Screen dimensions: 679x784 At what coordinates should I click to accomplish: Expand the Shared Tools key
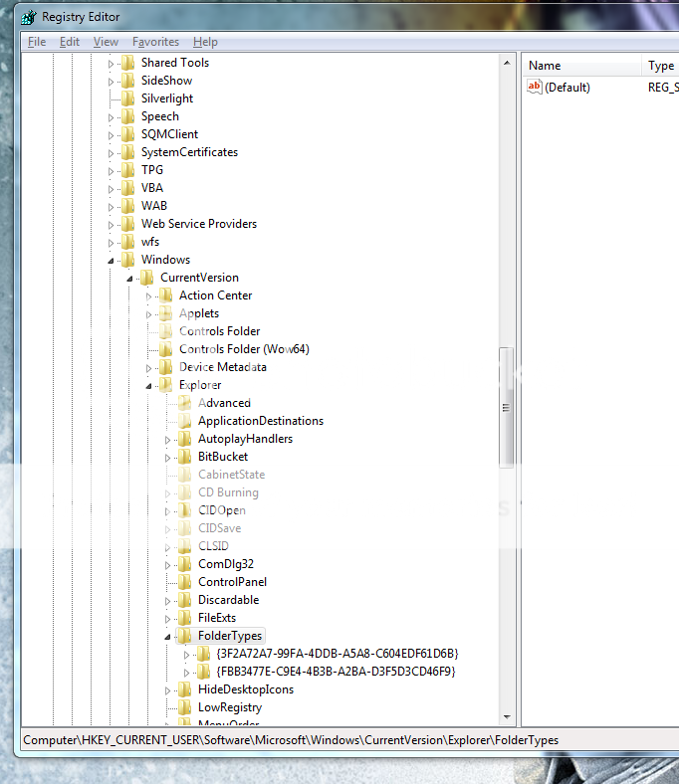tap(112, 64)
